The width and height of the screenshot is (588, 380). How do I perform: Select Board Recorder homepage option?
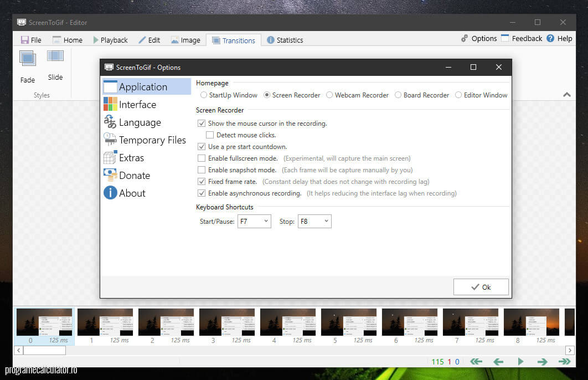pyautogui.click(x=422, y=95)
